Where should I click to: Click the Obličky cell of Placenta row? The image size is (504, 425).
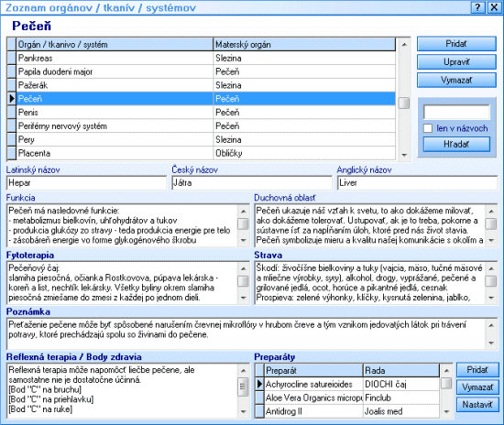tap(304, 153)
